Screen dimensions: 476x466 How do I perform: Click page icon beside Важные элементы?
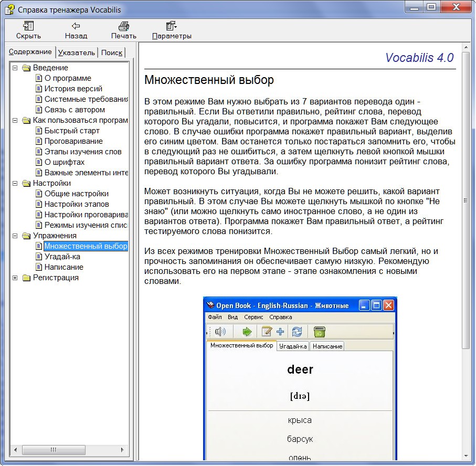click(38, 173)
